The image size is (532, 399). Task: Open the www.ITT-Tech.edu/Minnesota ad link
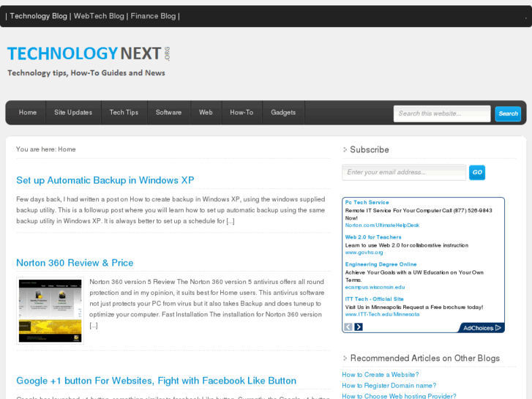[383, 315]
